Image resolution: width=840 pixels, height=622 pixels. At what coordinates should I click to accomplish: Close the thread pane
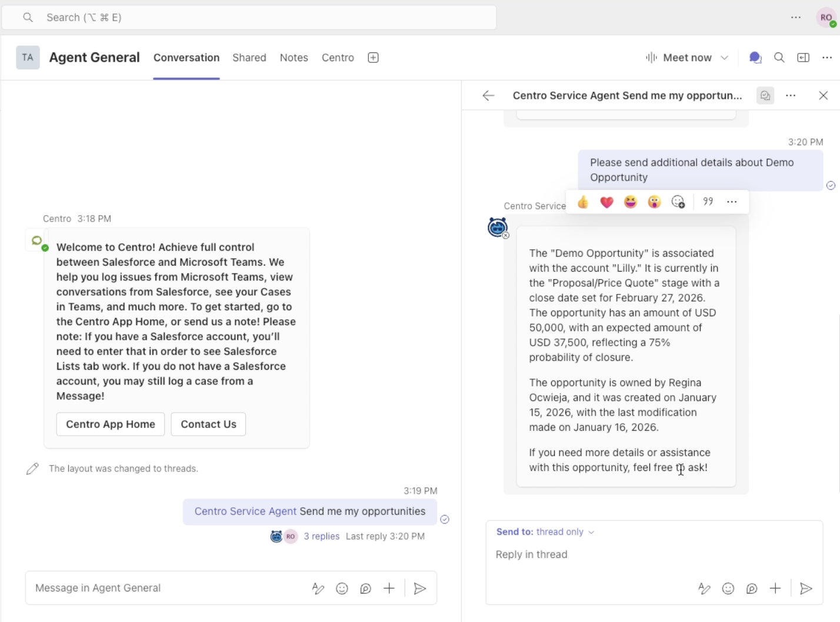tap(824, 96)
